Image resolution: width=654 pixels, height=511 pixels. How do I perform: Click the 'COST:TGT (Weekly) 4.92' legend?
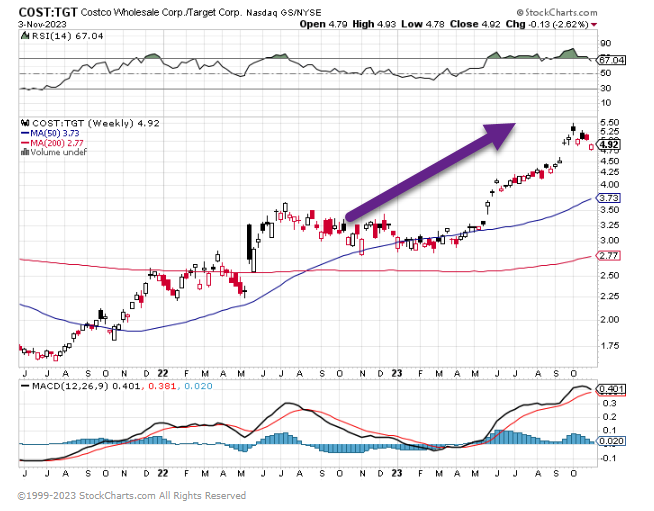click(96, 123)
